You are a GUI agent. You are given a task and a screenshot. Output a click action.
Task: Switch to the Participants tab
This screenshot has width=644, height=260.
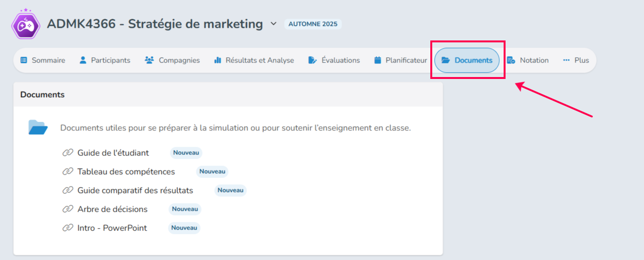(105, 60)
